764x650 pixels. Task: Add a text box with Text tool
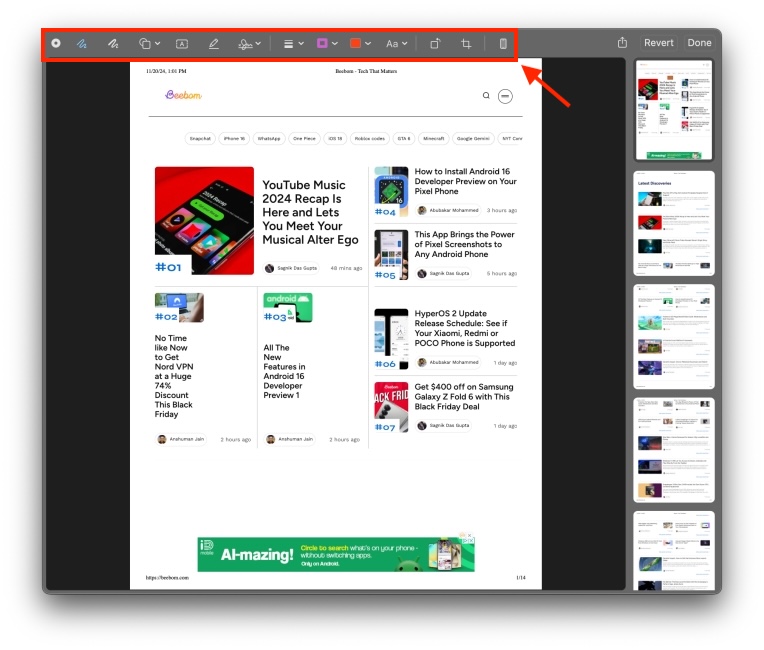182,44
